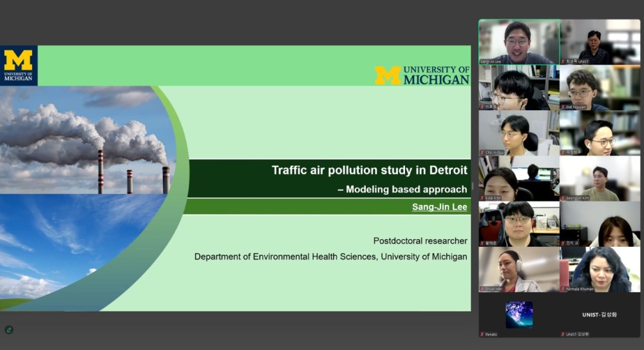644x350 pixels.
Task: Click the muted mic icon on KIAE KIM's tile
Action: pyautogui.click(x=482, y=198)
